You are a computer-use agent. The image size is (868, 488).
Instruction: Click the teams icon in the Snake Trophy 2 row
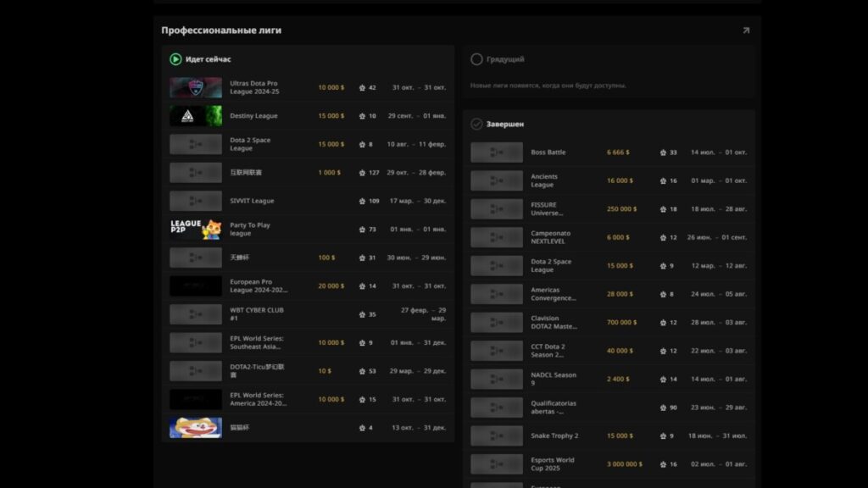(663, 436)
